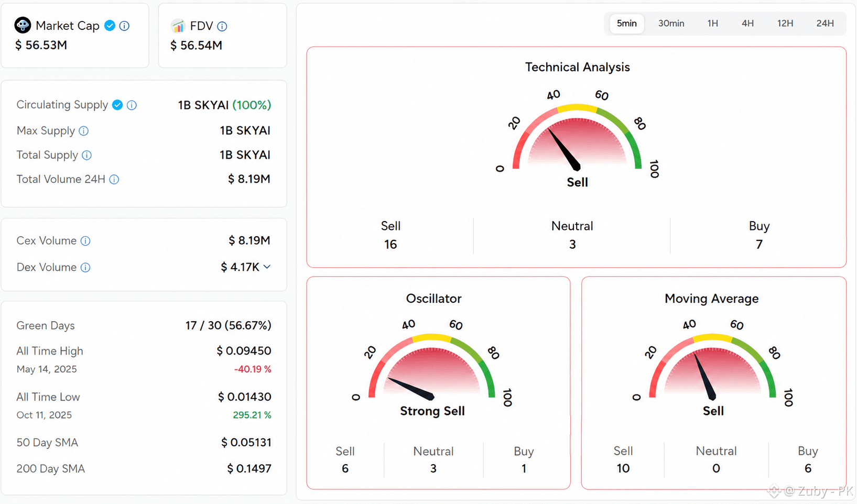Viewport: 857px width, 504px height.
Task: Click the Moving Average heading
Action: click(x=712, y=299)
